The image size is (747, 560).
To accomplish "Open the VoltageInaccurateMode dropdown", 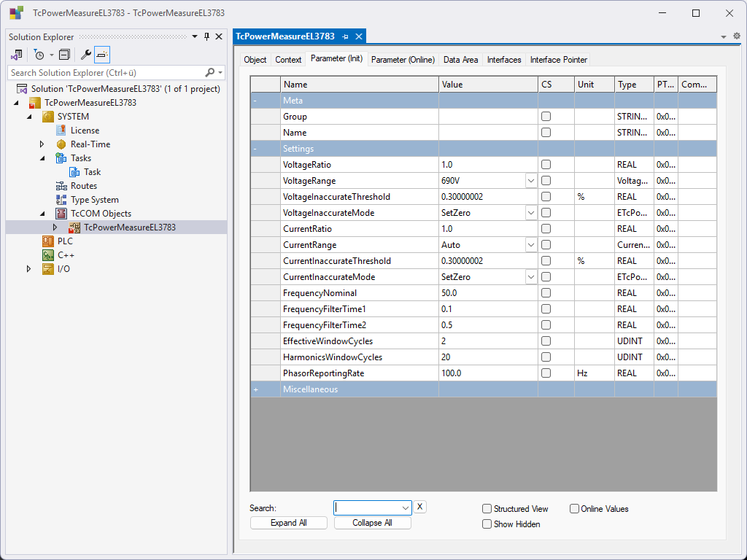I will pyautogui.click(x=531, y=213).
